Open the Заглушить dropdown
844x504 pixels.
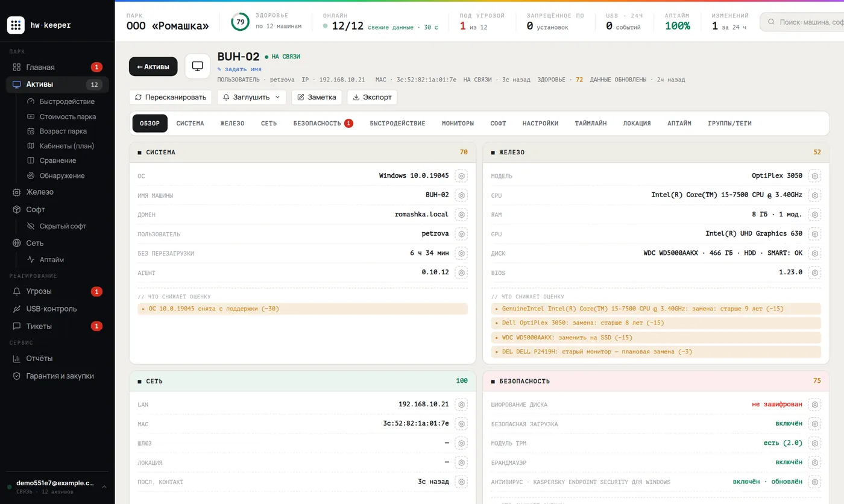252,97
